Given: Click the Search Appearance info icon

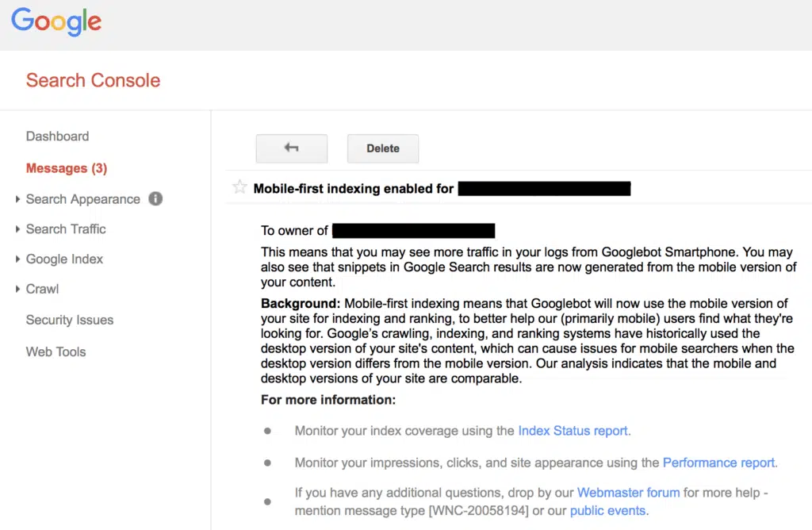Looking at the screenshot, I should [155, 199].
